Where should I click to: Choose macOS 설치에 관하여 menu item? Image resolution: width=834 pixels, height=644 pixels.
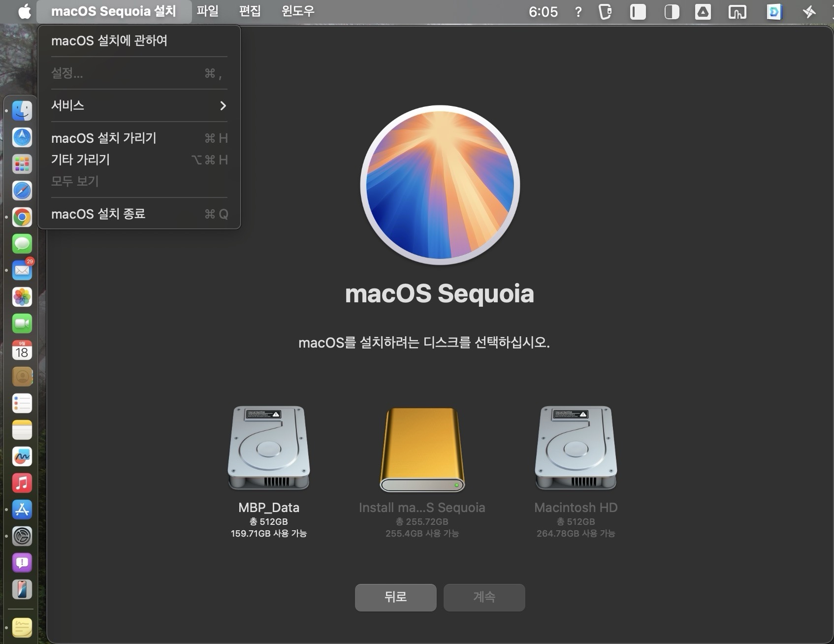[139, 40]
